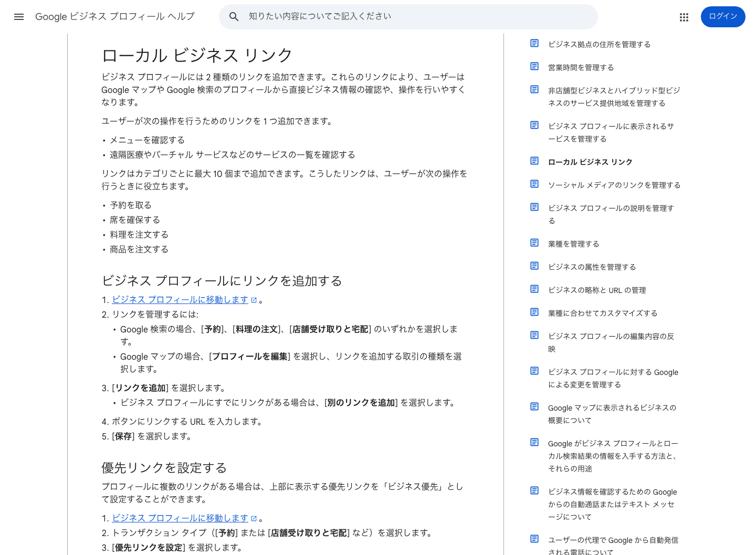Image resolution: width=756 pixels, height=555 pixels.
Task: Click article icon beside ビジネス プロフィールの編集内容の反映
Action: tap(534, 335)
